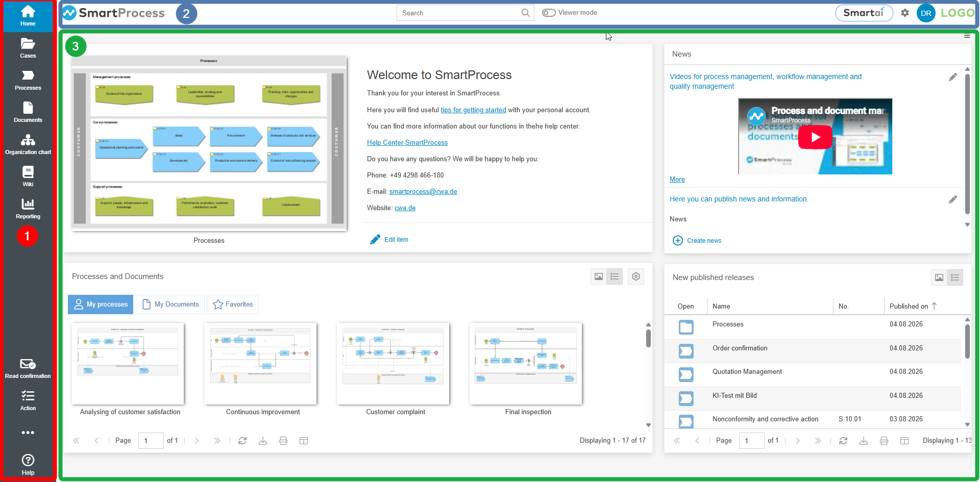Download the Processes and Documents list
This screenshot has height=482, width=980.
point(263,441)
